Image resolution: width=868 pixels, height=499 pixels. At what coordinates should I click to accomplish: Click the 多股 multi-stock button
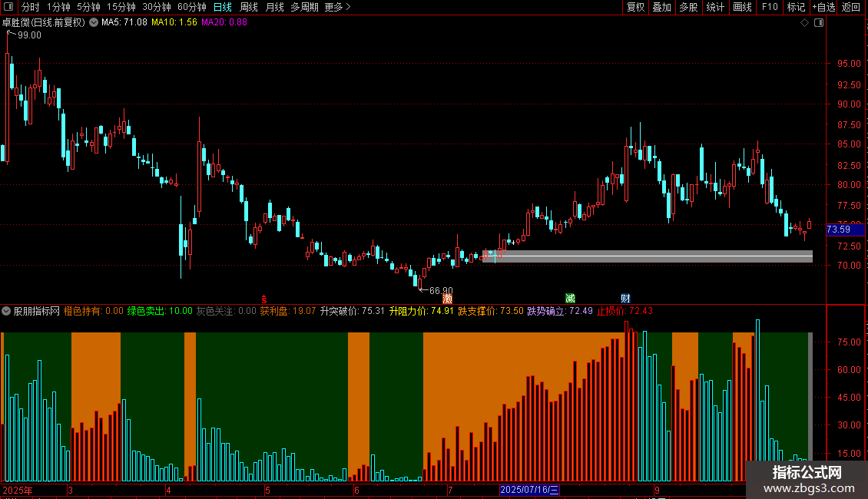688,7
